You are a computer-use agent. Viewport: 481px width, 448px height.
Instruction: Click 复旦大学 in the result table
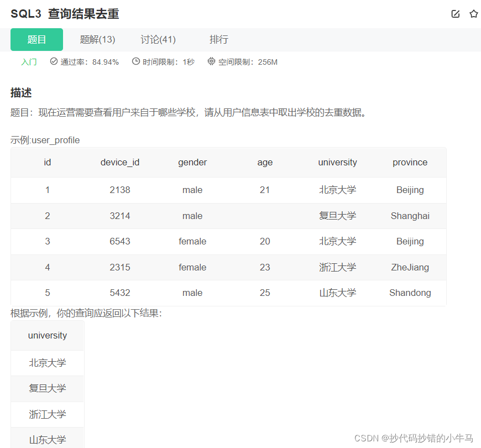(x=47, y=388)
